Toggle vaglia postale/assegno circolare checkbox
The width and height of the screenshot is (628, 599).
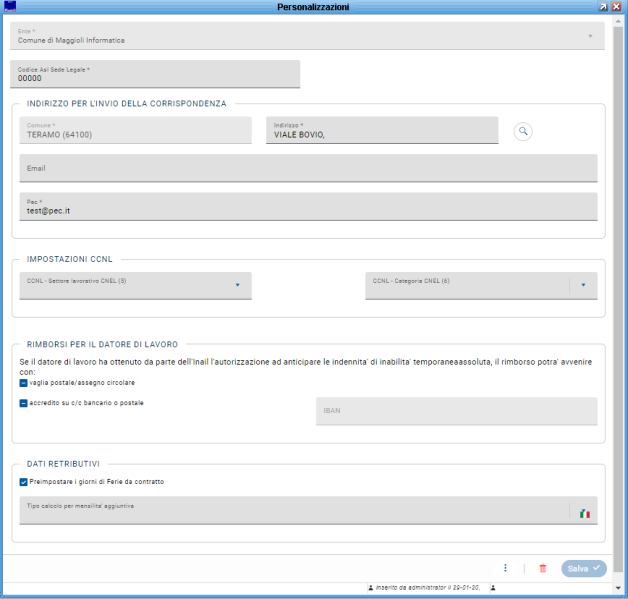pos(23,383)
